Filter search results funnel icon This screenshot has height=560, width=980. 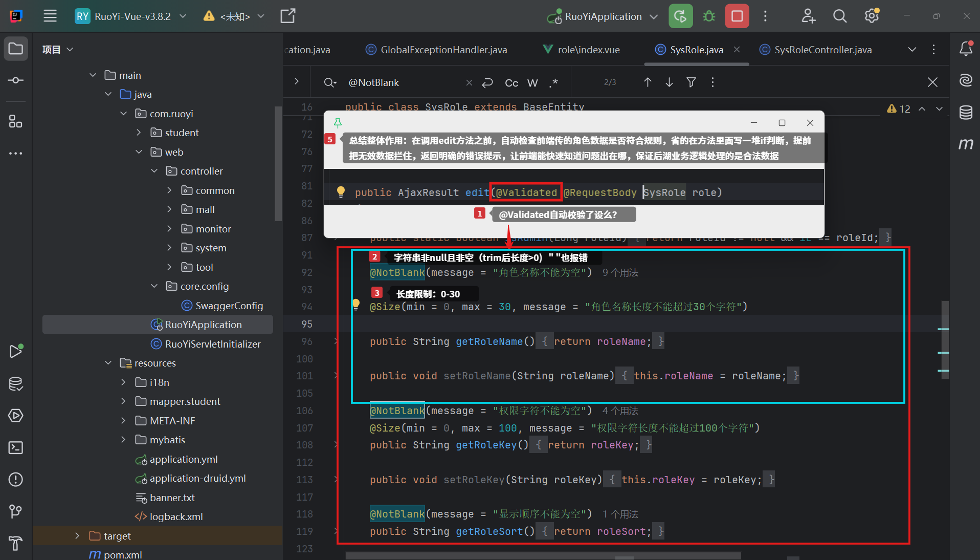(691, 82)
